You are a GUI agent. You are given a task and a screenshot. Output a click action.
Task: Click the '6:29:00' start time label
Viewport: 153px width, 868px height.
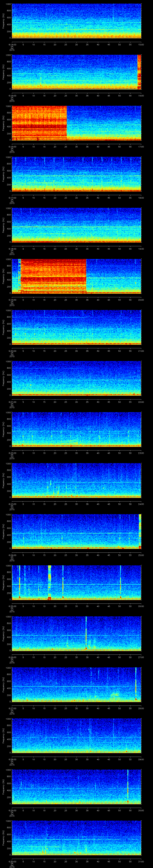(x=12, y=810)
